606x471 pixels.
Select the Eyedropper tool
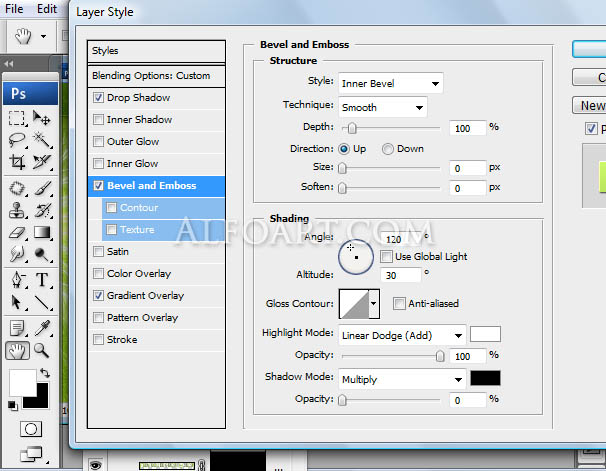[x=42, y=328]
